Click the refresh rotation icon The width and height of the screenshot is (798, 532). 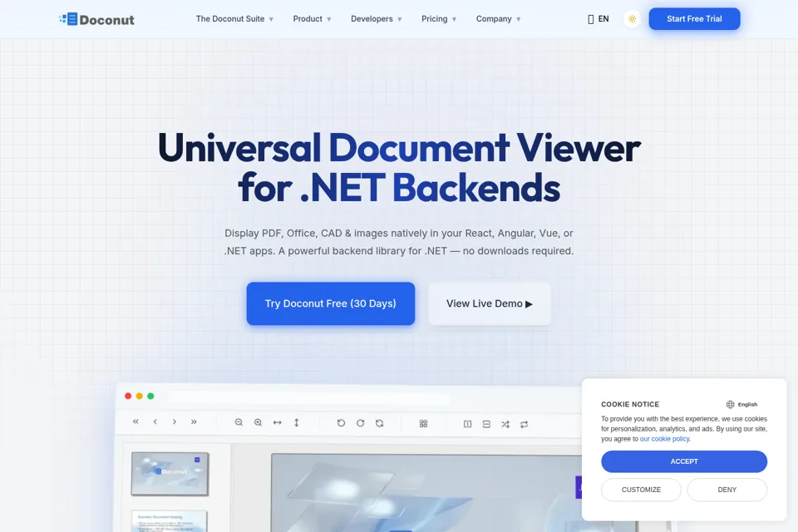pos(380,423)
